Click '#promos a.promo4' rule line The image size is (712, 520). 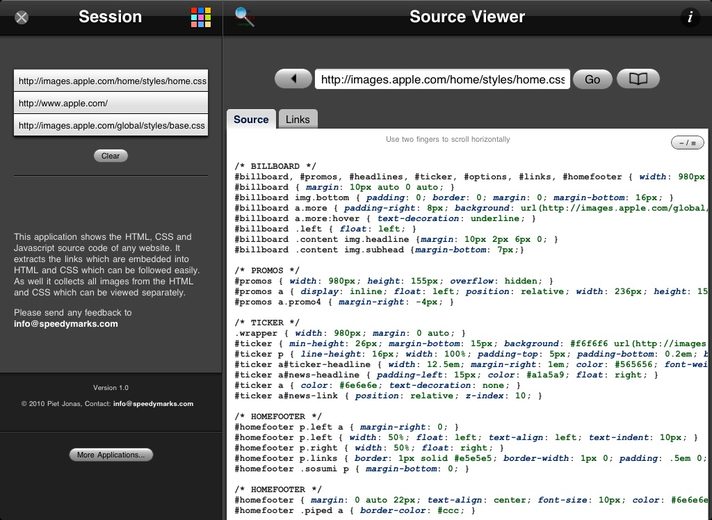click(x=344, y=302)
